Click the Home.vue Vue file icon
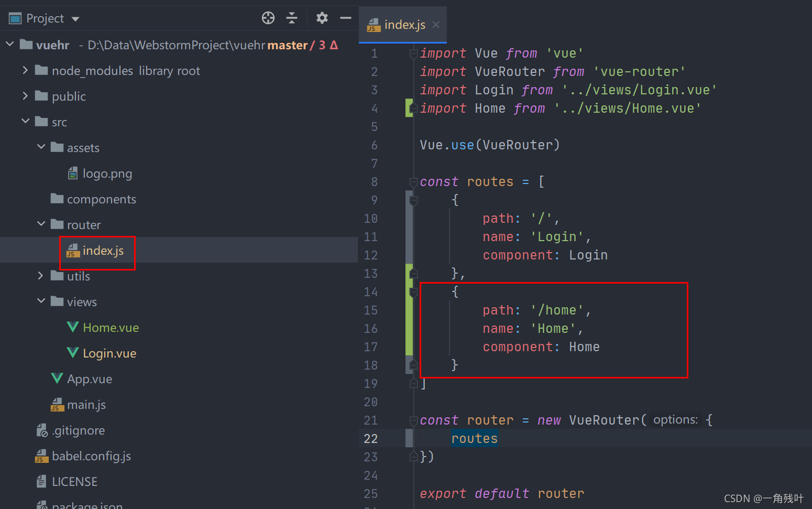Viewport: 812px width, 509px height. point(73,327)
